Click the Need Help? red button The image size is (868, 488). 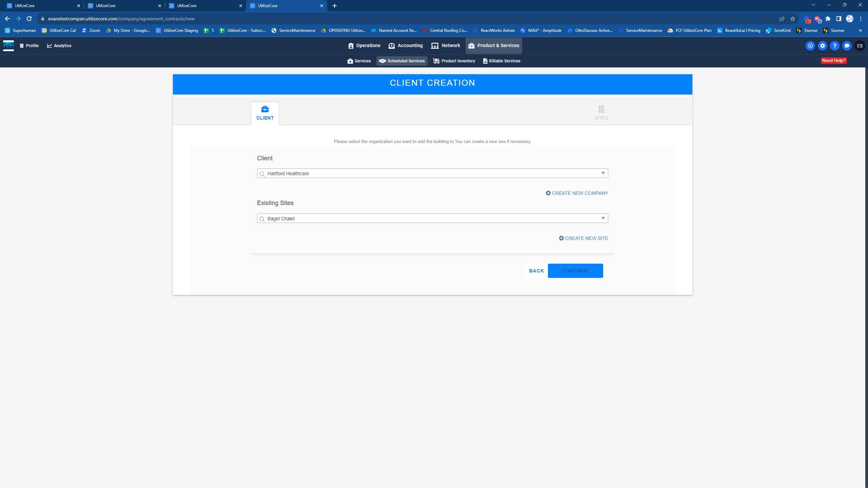(x=833, y=61)
